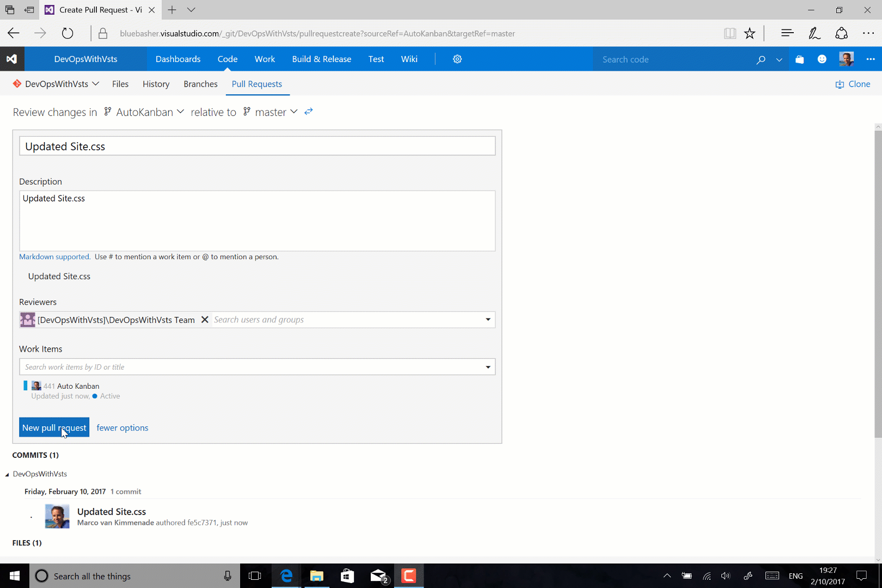The height and width of the screenshot is (588, 882).
Task: Open a new browser tab with the plus
Action: pos(172,10)
